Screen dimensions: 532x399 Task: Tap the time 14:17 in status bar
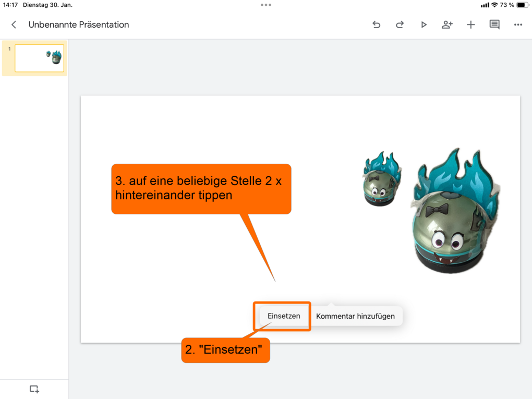click(10, 5)
